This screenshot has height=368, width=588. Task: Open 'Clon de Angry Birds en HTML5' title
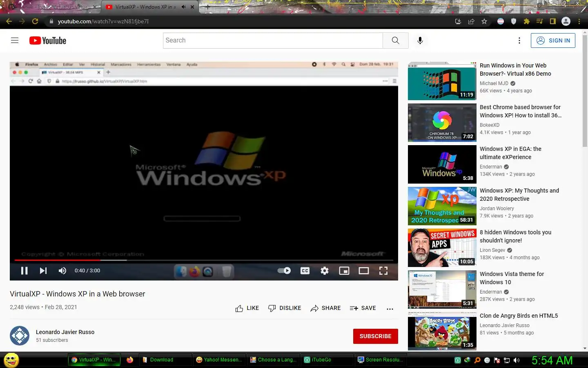519,316
